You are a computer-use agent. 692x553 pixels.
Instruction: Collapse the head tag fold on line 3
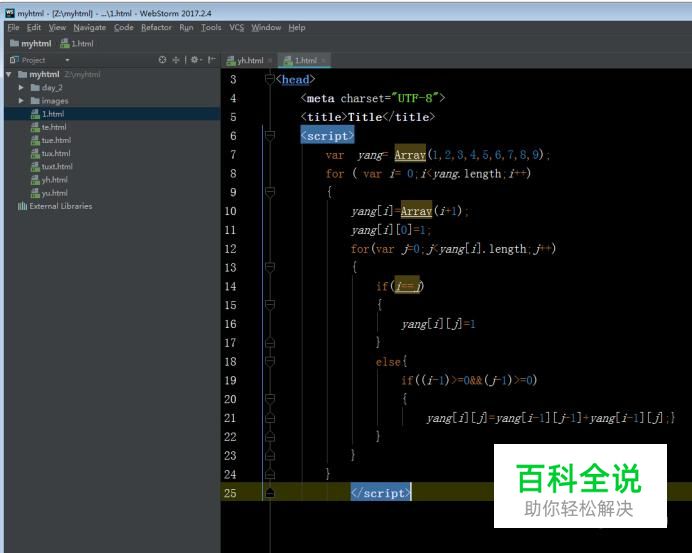270,79
